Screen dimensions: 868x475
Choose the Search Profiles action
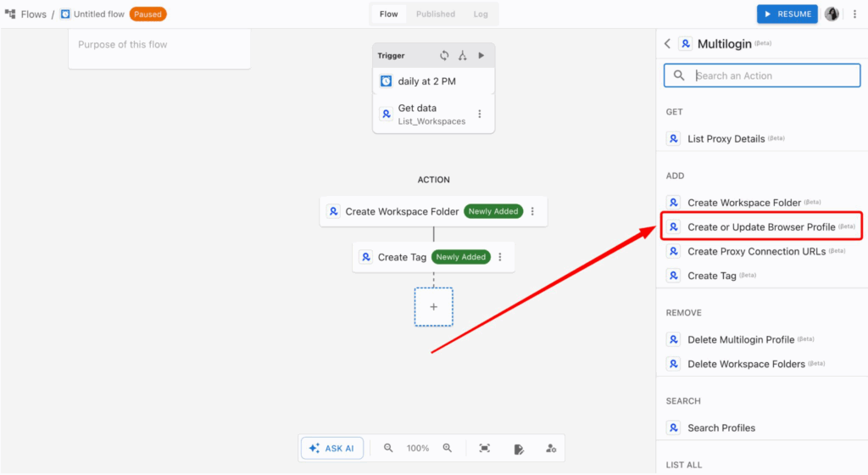(x=762, y=428)
